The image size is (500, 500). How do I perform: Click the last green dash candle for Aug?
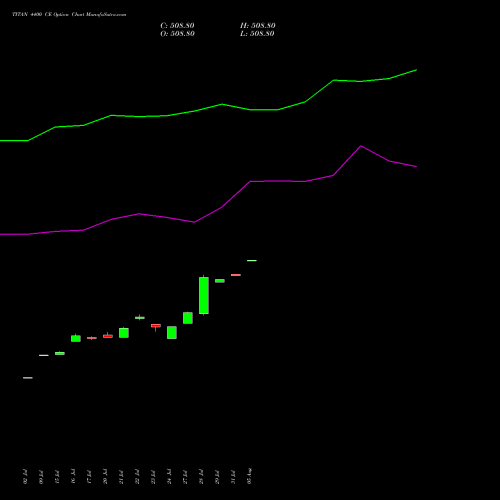tap(252, 260)
